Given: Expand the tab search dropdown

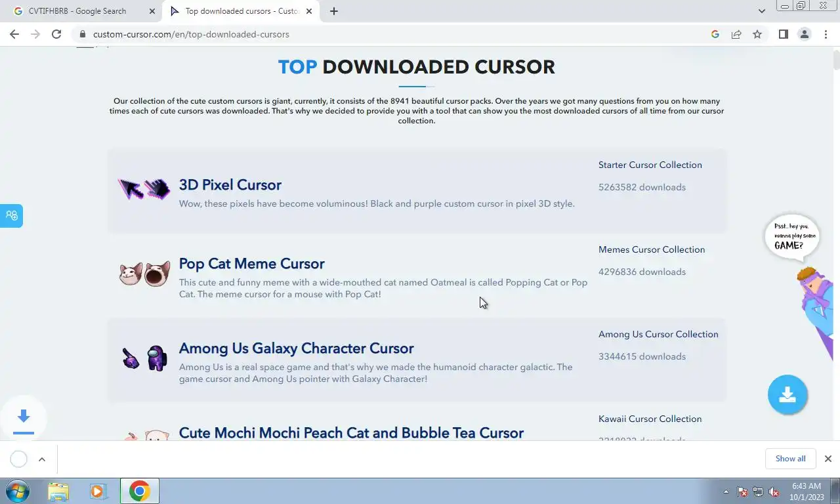Looking at the screenshot, I should point(761,11).
